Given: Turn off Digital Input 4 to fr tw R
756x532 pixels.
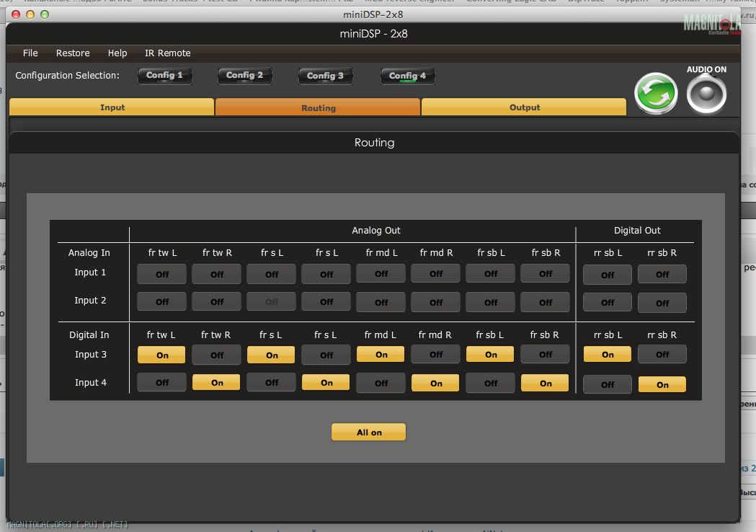Looking at the screenshot, I should 216,383.
